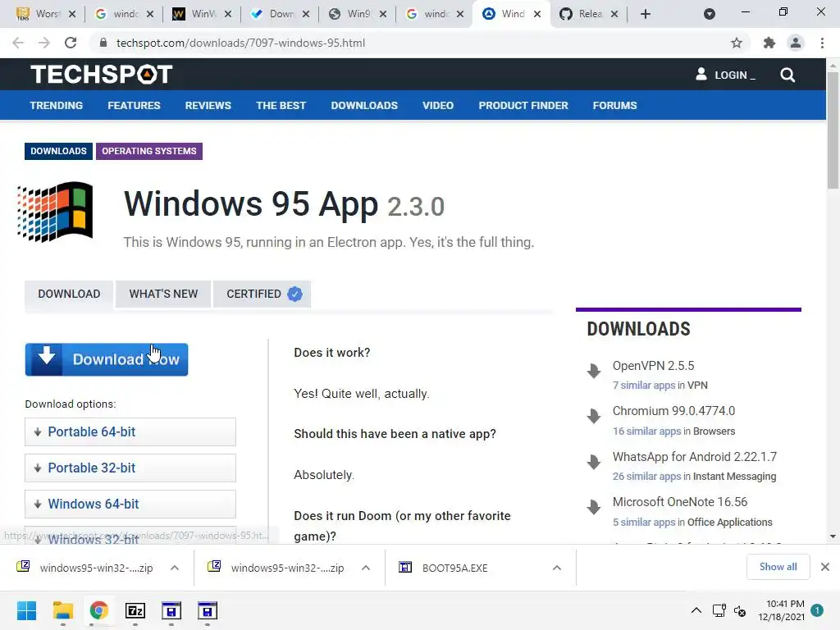Click Show all downloads button
Image resolution: width=840 pixels, height=630 pixels.
[778, 567]
